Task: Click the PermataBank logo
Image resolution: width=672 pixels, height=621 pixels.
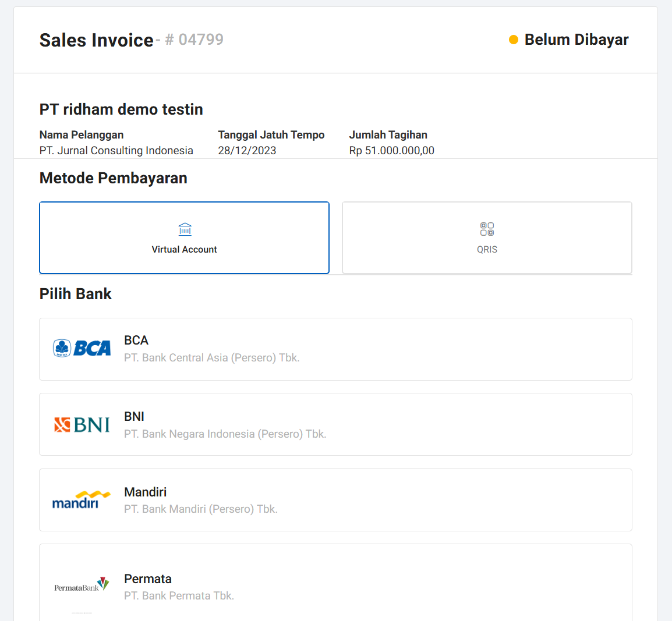Action: 82,584
